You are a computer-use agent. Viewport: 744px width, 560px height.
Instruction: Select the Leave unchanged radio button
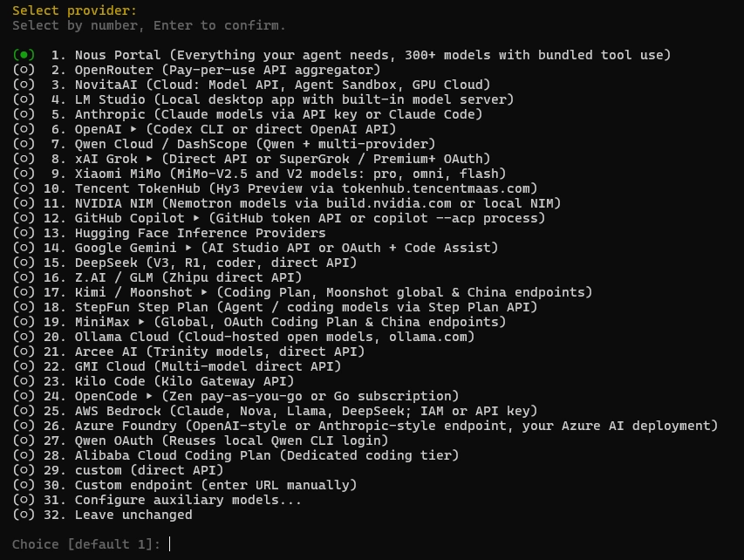[24, 515]
